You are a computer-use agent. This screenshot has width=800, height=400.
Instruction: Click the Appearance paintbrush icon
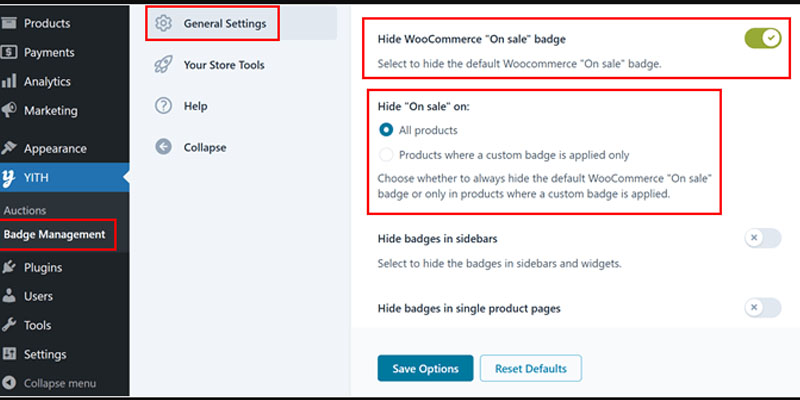point(9,148)
